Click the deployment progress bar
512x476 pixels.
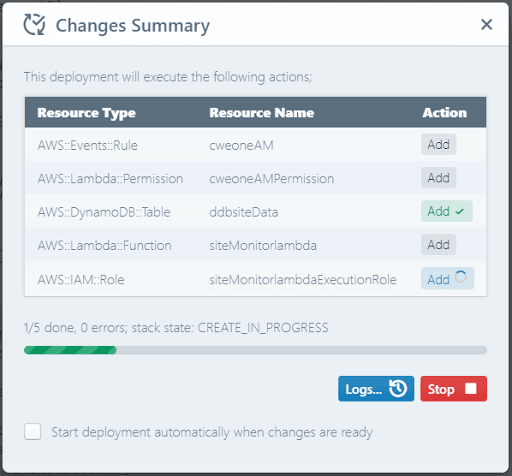click(x=255, y=350)
